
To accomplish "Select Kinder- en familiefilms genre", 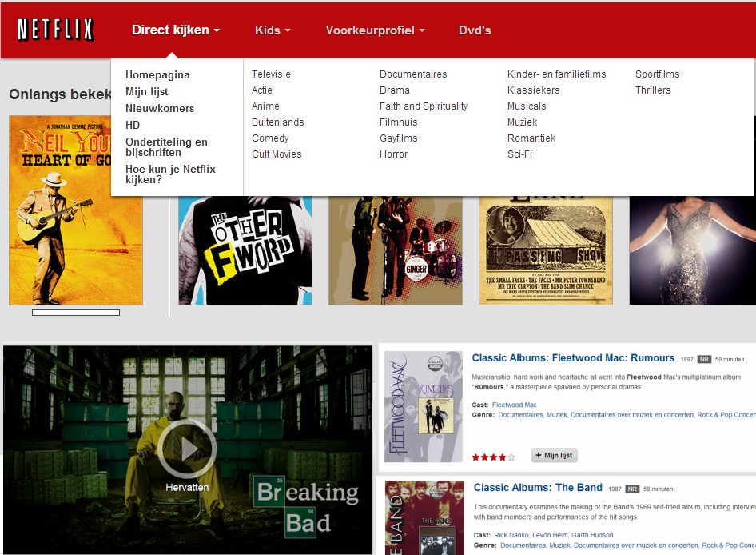I will click(556, 74).
